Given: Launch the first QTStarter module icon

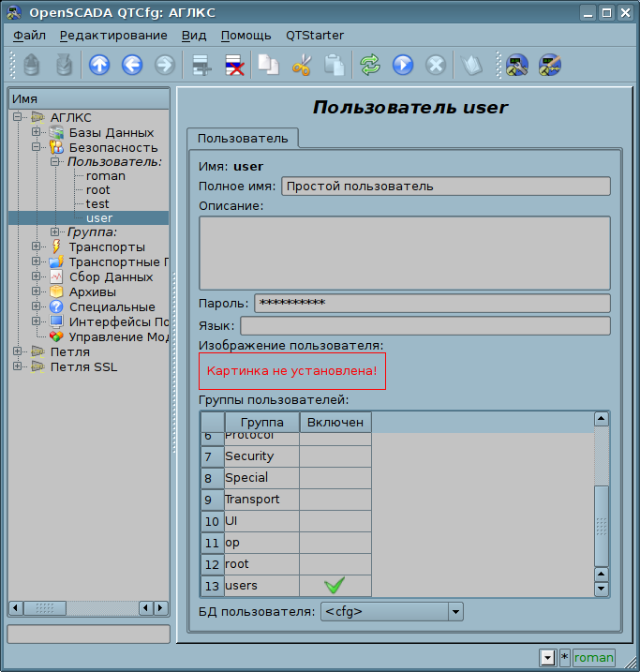Looking at the screenshot, I should pyautogui.click(x=517, y=66).
